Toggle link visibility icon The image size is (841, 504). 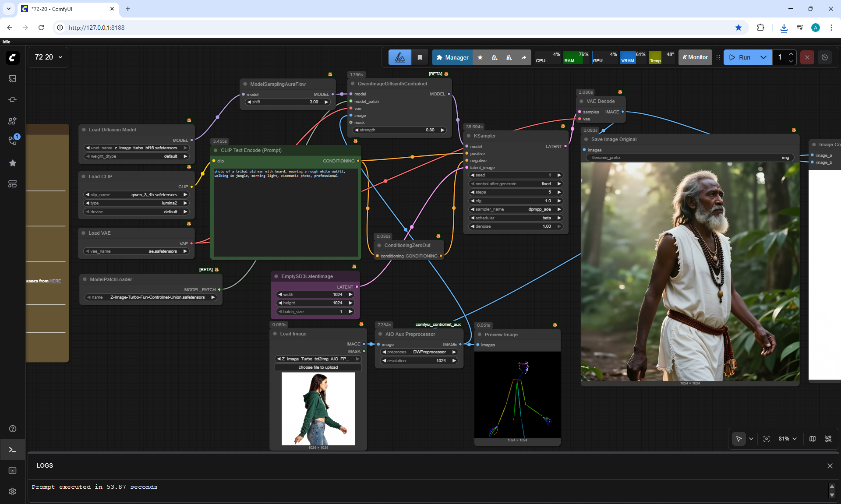[828, 439]
